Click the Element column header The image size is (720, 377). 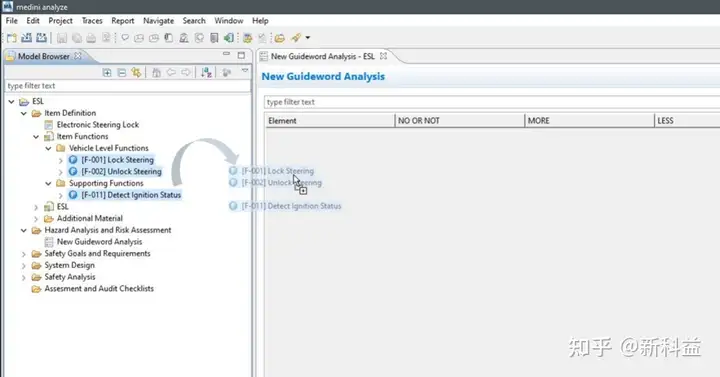click(x=330, y=121)
